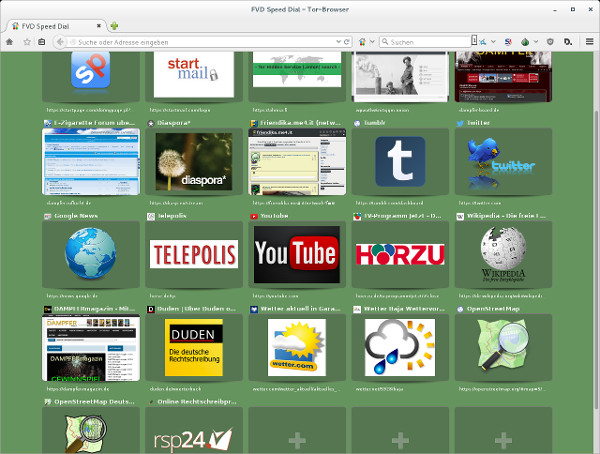The height and width of the screenshot is (454, 600).
Task: Click the home icon in navigation bar
Action: click(x=8, y=42)
